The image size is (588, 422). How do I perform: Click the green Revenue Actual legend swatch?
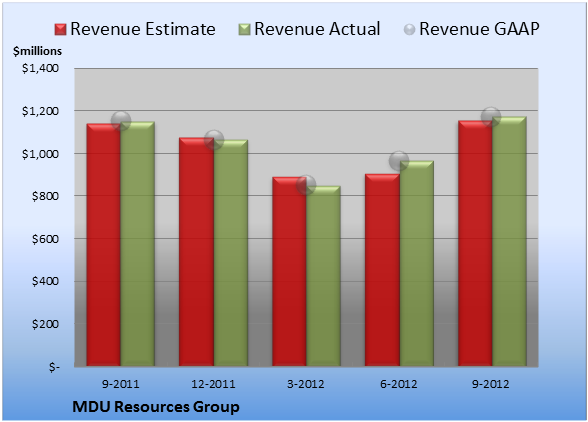[244, 30]
